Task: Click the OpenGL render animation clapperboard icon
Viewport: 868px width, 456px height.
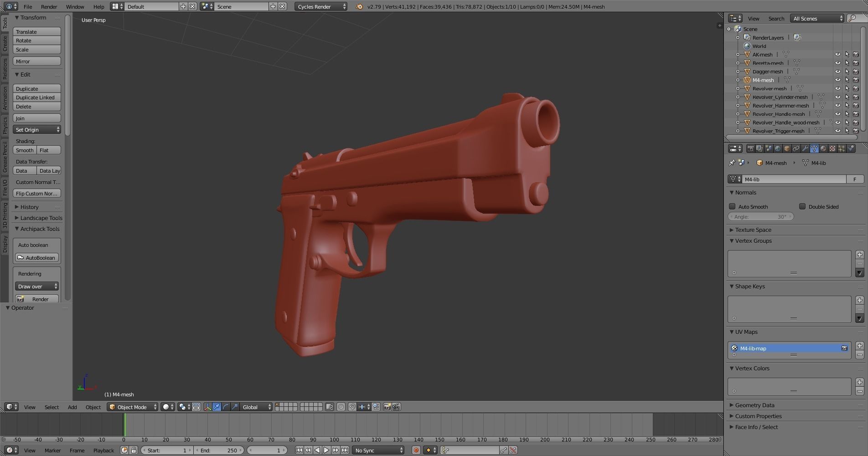Action: 396,407
